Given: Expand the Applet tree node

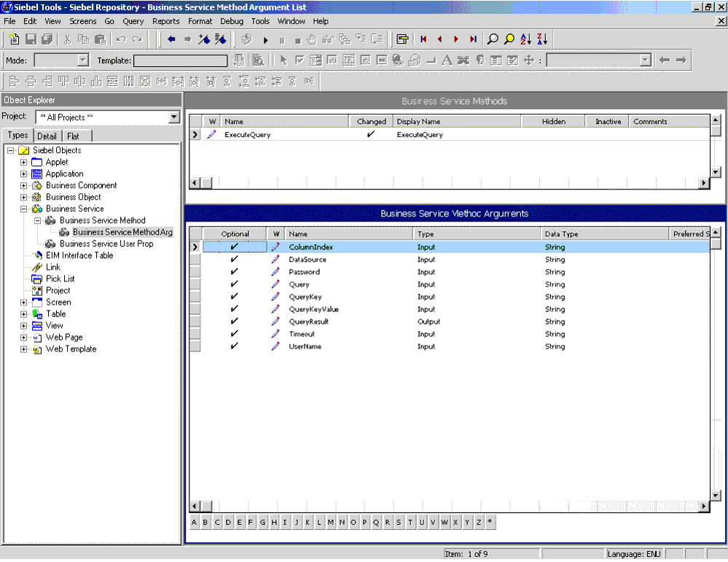Looking at the screenshot, I should [23, 162].
